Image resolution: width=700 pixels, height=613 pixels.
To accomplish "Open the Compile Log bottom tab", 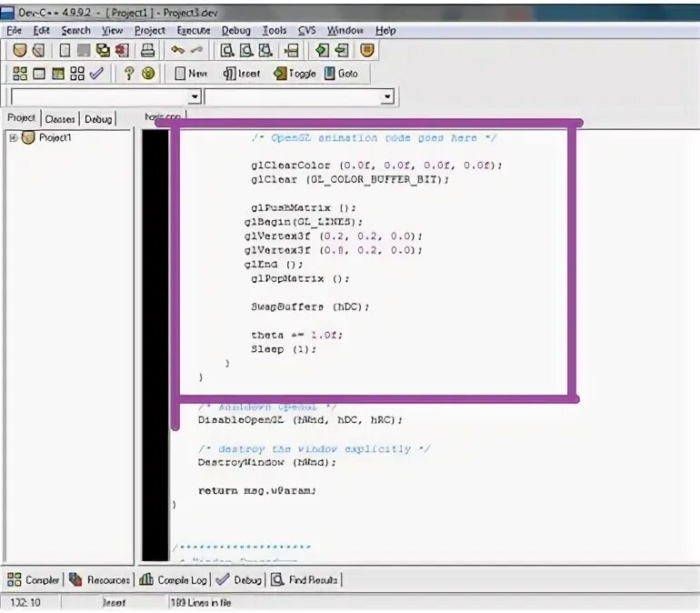I will click(x=174, y=579).
